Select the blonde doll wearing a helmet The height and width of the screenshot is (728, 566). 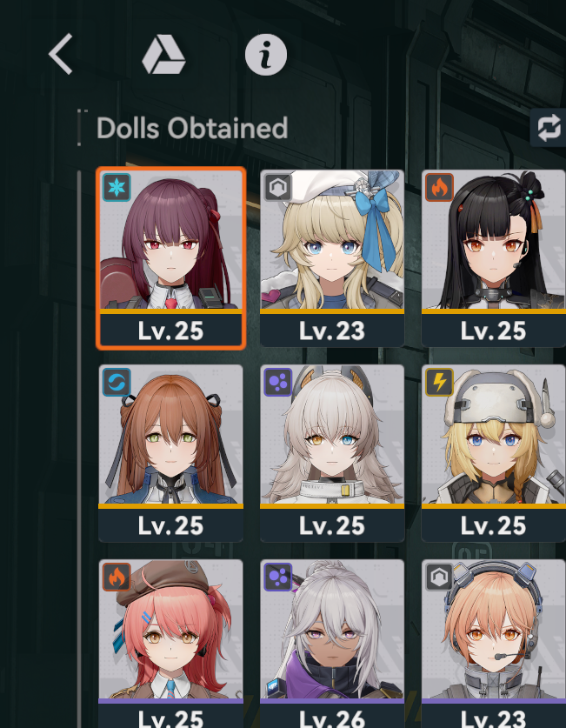click(x=494, y=453)
